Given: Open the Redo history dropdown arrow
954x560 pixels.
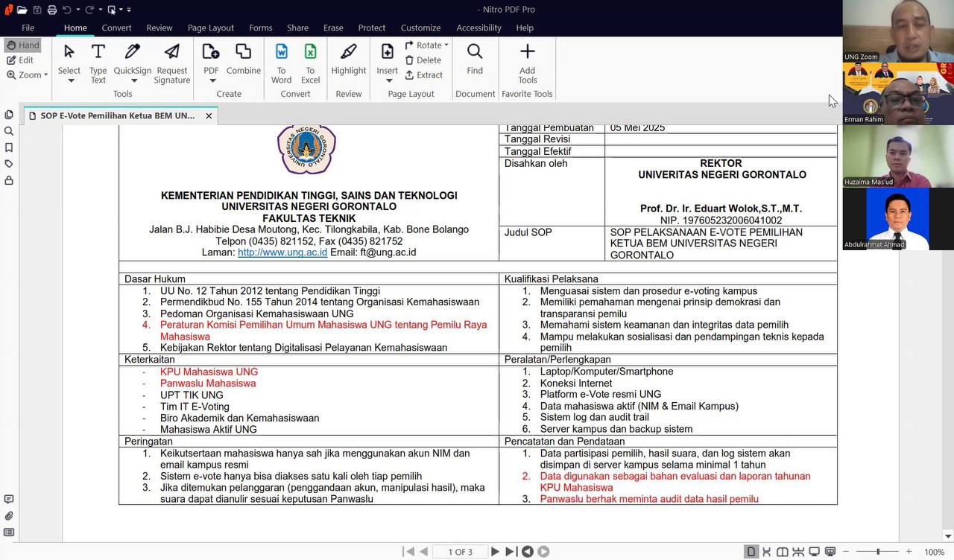Looking at the screenshot, I should coord(99,10).
